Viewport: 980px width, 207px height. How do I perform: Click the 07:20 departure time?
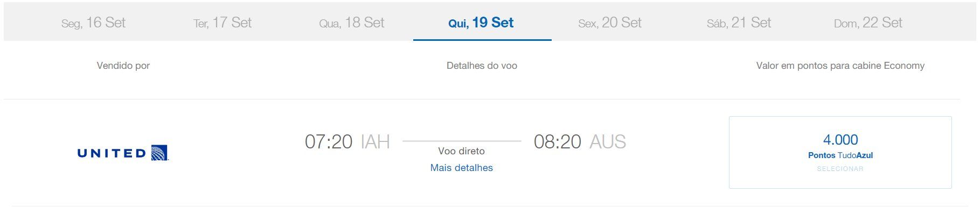pos(329,142)
